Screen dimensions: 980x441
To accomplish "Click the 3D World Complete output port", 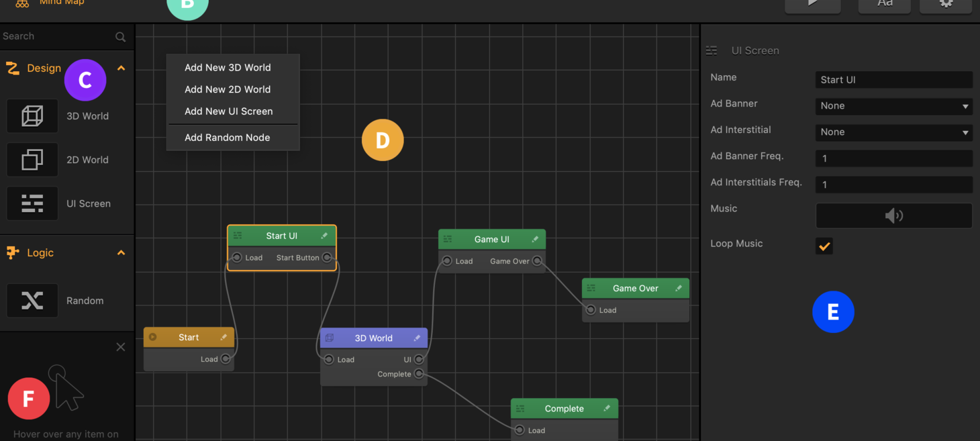I will [419, 374].
